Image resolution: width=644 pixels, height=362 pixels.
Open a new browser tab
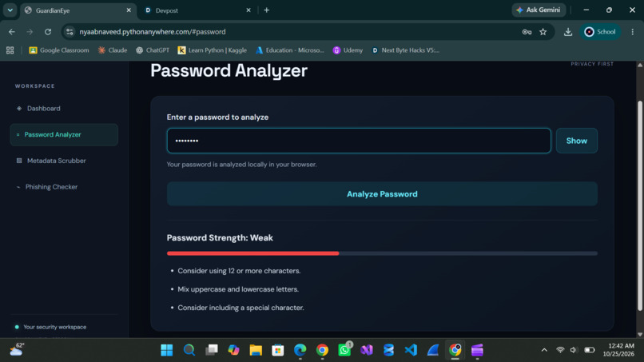[x=267, y=10]
